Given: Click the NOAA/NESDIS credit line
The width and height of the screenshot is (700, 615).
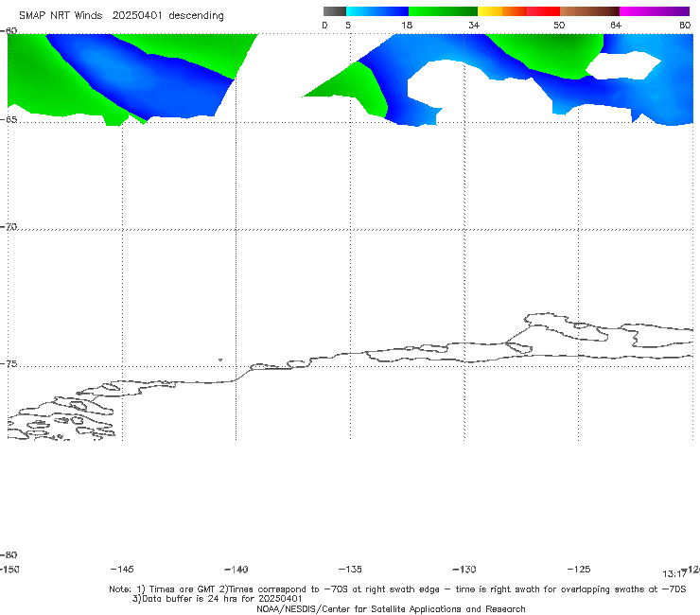Looking at the screenshot, I should coord(391,608).
